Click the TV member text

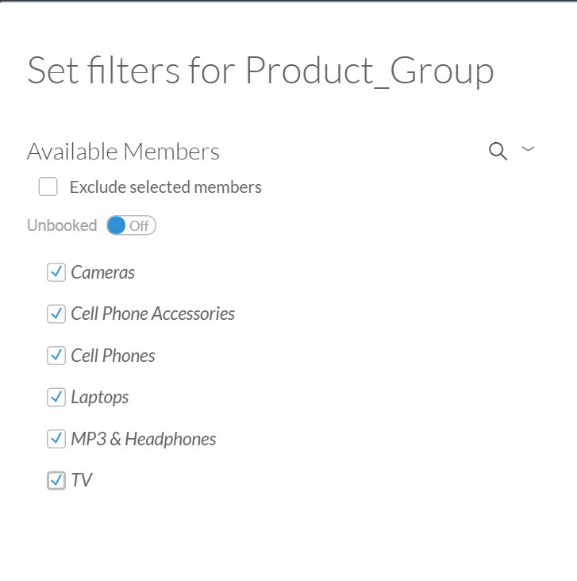(81, 481)
